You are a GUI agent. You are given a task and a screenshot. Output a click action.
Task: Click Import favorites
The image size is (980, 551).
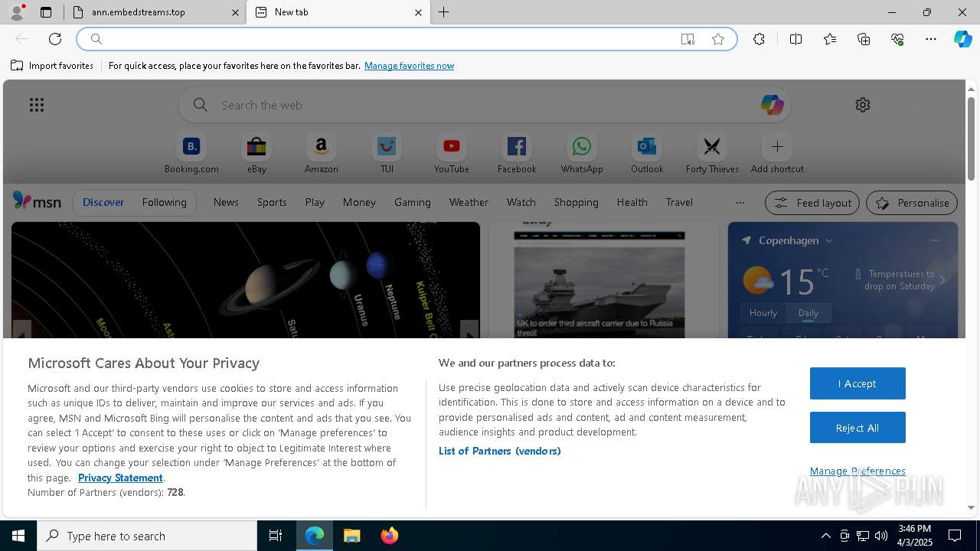pos(52,66)
